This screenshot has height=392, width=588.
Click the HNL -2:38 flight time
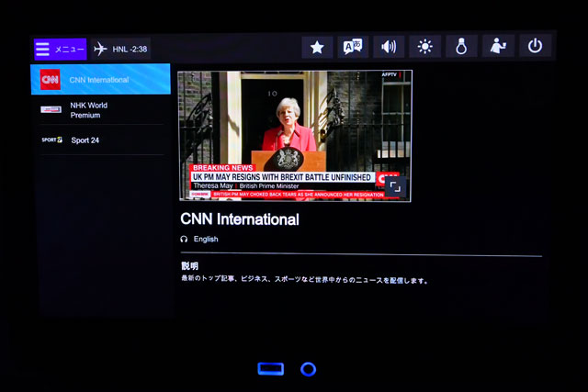(x=130, y=49)
